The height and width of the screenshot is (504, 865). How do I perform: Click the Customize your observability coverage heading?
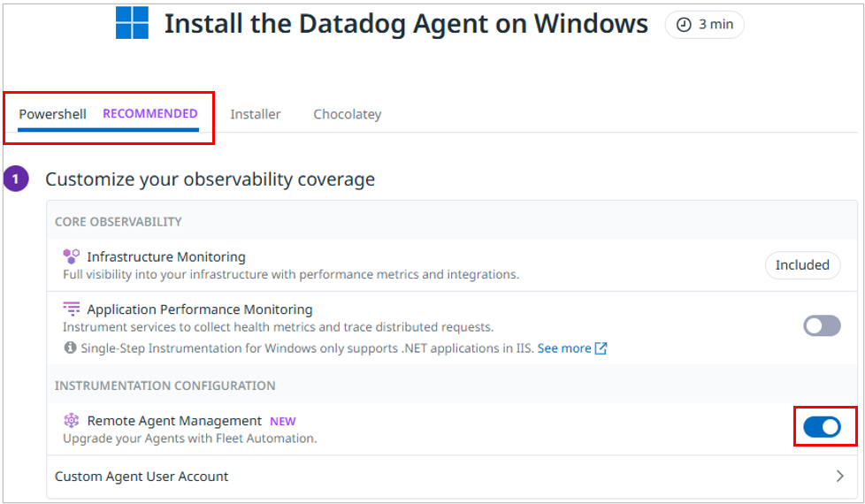tap(210, 179)
